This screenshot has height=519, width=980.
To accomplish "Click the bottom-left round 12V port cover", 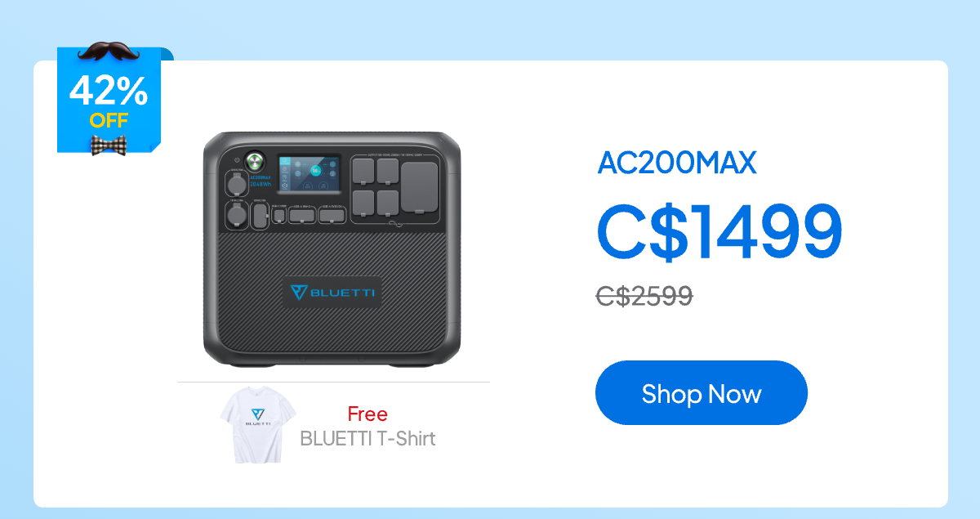I will tap(237, 216).
